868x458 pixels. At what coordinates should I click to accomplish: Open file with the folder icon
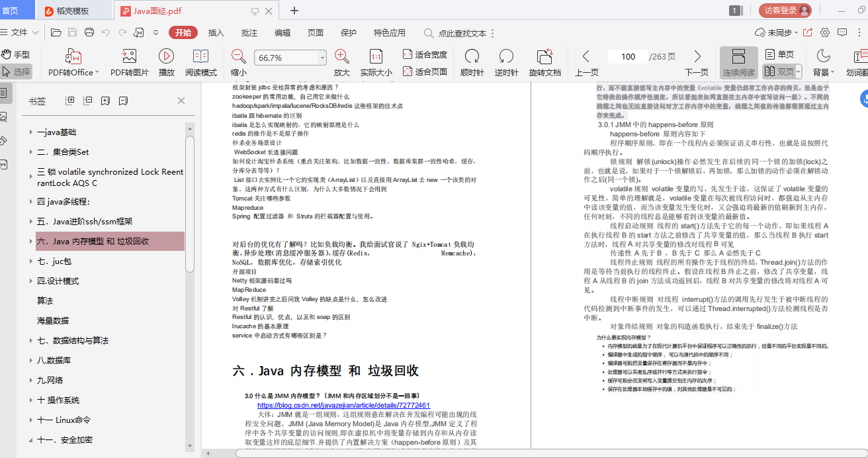click(x=56, y=32)
